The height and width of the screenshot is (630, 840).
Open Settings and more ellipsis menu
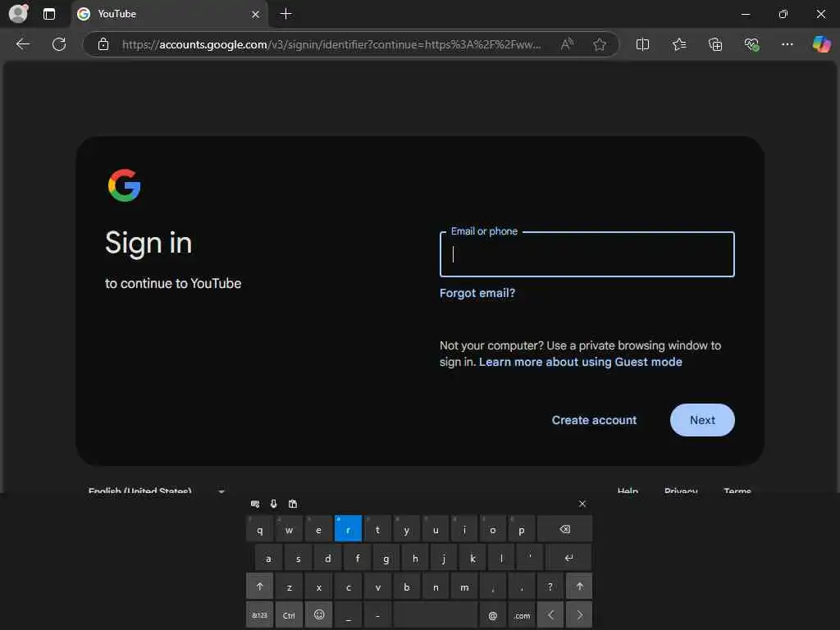(787, 44)
